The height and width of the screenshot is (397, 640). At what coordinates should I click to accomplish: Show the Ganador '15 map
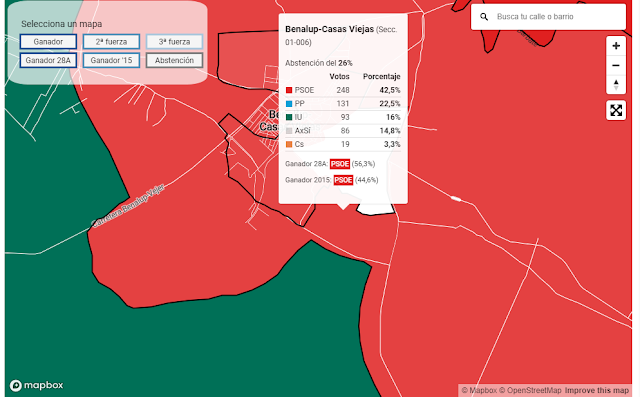(x=111, y=60)
